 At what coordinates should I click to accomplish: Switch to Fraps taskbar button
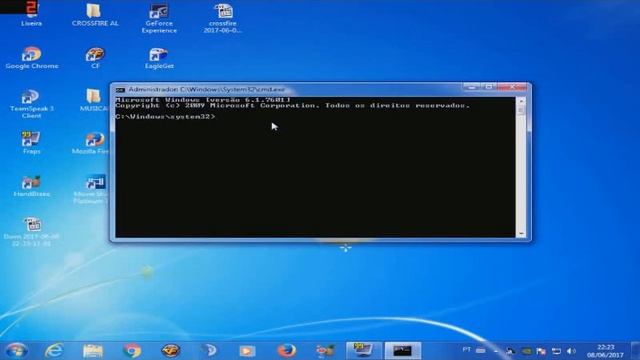(x=363, y=351)
